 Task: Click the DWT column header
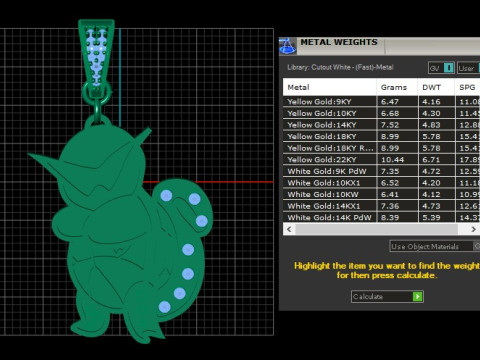click(x=436, y=87)
